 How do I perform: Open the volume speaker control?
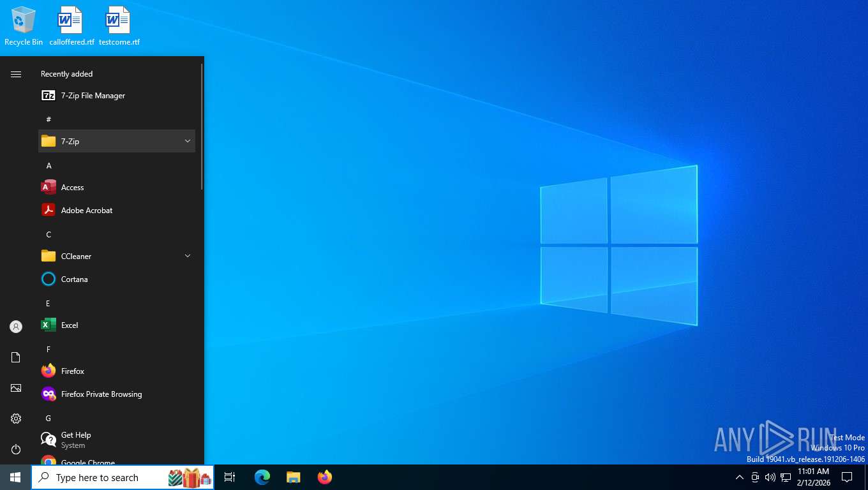coord(770,477)
